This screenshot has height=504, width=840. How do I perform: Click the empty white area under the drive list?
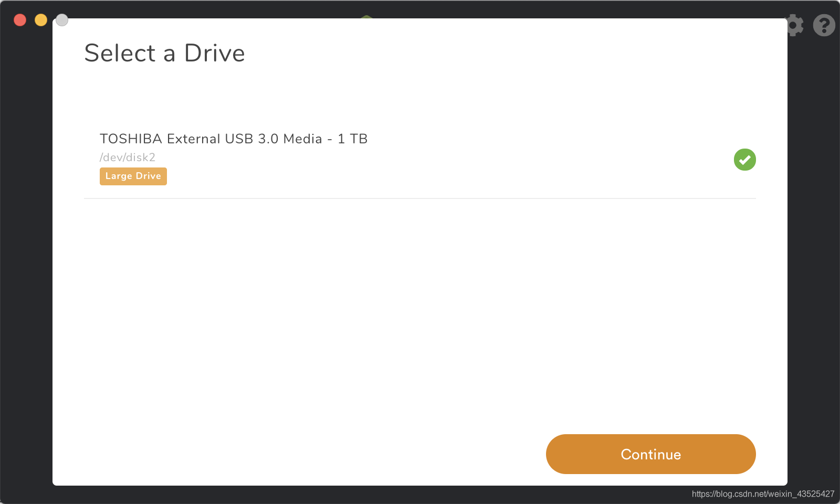pyautogui.click(x=420, y=315)
